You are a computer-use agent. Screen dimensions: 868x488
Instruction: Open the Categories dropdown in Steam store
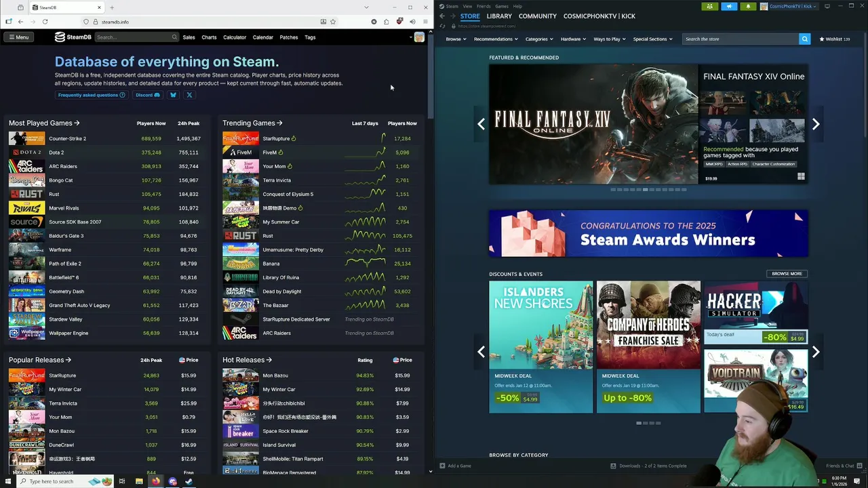[539, 39]
